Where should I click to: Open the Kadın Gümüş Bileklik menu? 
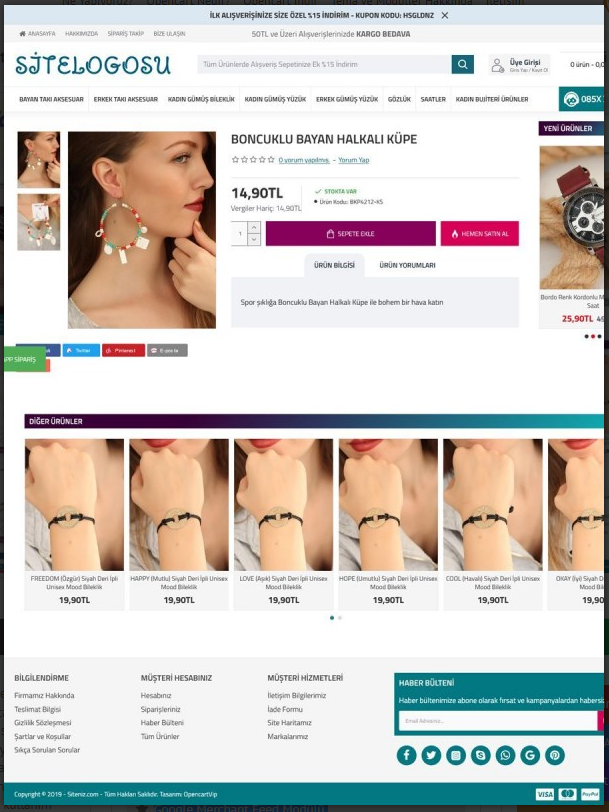click(x=201, y=99)
